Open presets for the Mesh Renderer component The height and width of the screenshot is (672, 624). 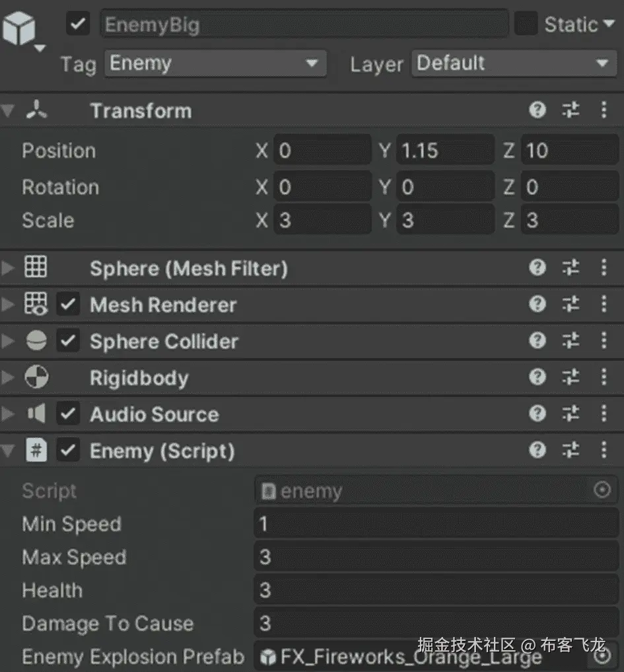tap(571, 305)
